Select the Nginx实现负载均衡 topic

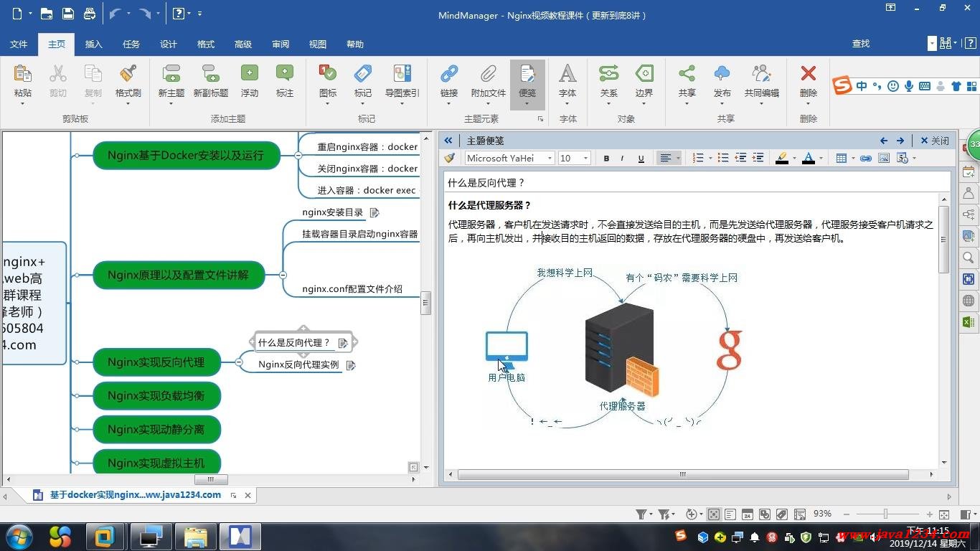coord(156,396)
